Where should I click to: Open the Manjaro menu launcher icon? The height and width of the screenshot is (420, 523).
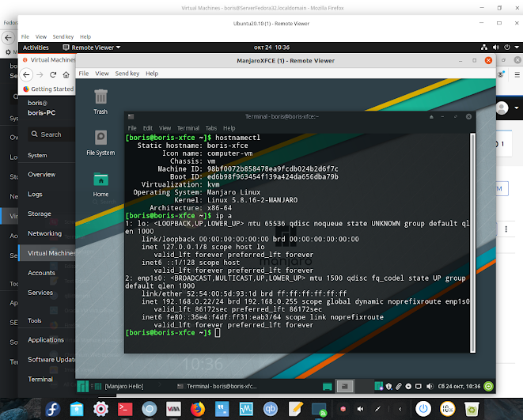[x=83, y=386]
